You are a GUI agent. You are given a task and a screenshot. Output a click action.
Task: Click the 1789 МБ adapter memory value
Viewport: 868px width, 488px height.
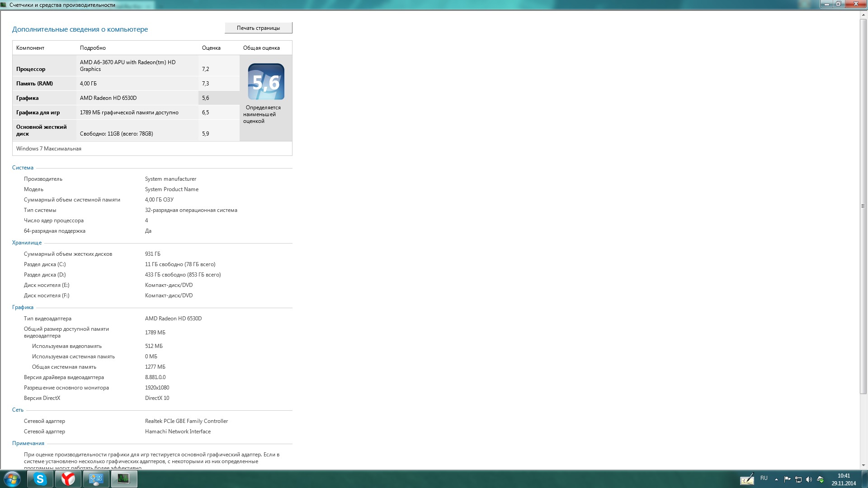click(155, 333)
